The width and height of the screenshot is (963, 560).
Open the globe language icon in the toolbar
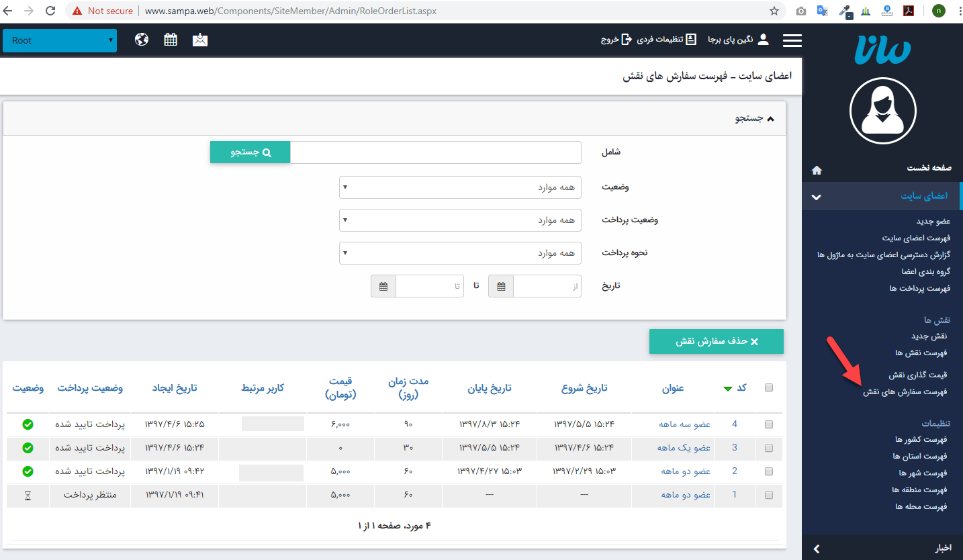141,40
